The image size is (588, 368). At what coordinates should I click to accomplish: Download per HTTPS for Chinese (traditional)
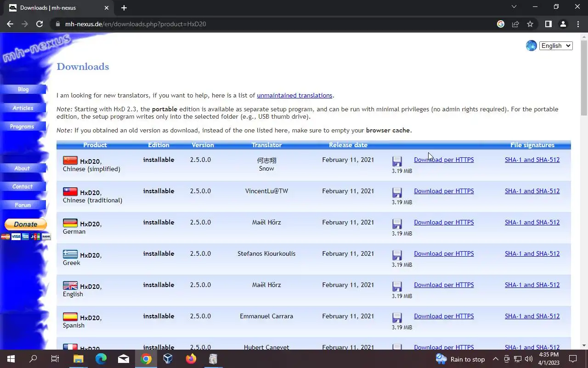[x=444, y=191]
